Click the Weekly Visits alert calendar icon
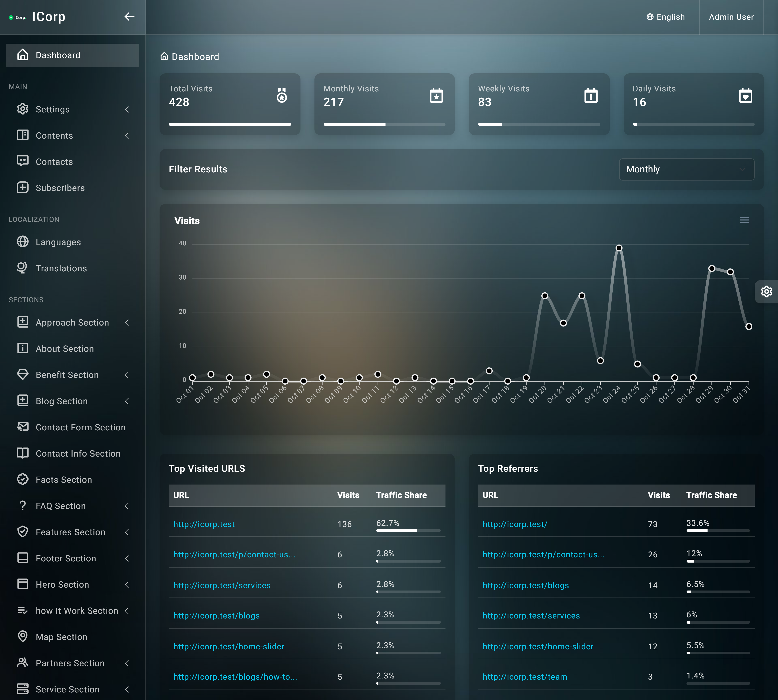 (591, 95)
